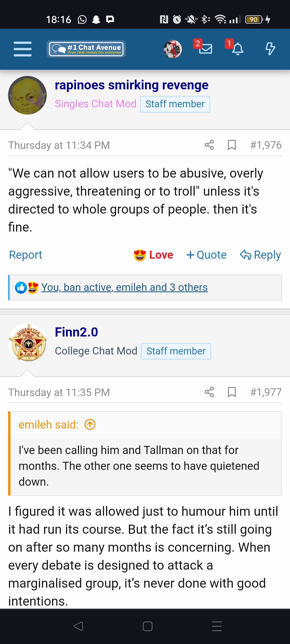Viewport: 290px width, 644px height.
Task: Open Finn2.0 username profile link
Action: tap(77, 332)
